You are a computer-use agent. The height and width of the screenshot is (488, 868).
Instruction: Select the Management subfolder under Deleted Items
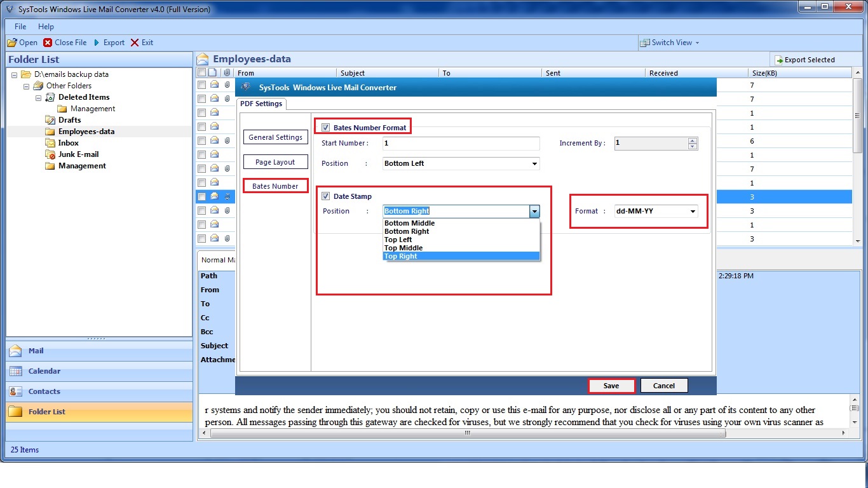tap(93, 109)
